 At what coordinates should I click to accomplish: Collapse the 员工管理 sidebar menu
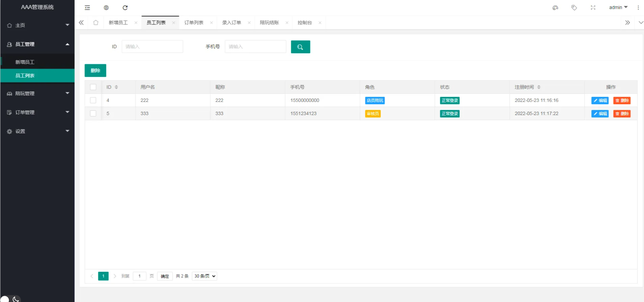[x=37, y=44]
